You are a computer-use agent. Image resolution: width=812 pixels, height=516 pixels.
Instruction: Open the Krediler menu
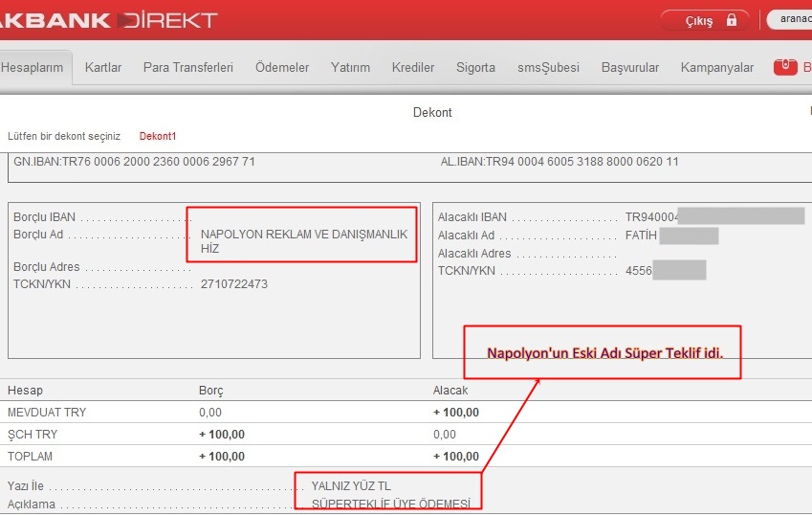tap(413, 67)
